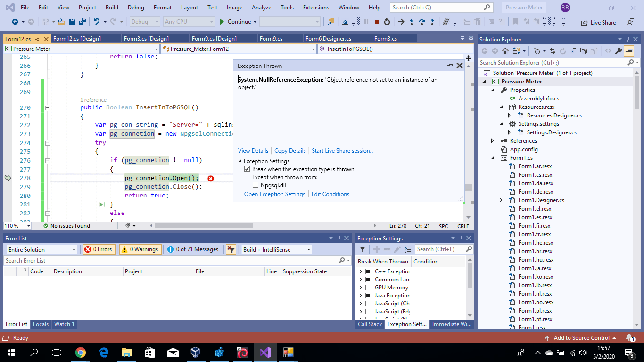This screenshot has width=644, height=362.
Task: Click the Step Over arrow icon
Action: [422, 22]
